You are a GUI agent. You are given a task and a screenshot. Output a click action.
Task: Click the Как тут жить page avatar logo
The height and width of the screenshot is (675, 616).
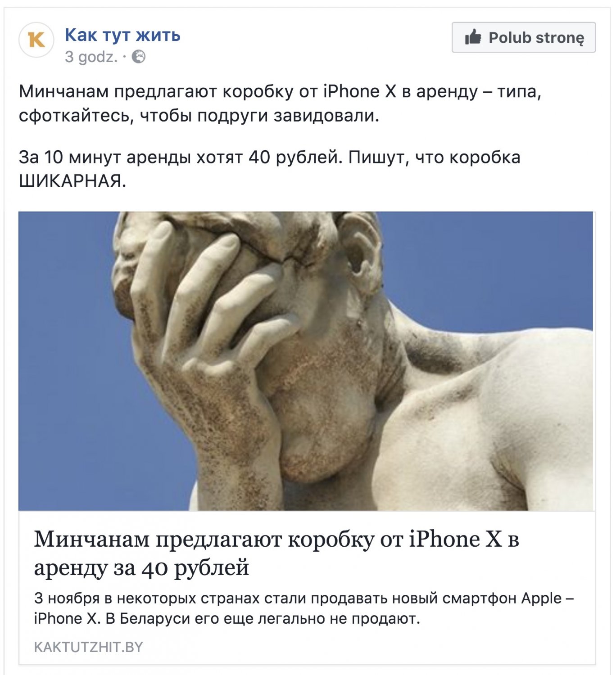pyautogui.click(x=36, y=40)
